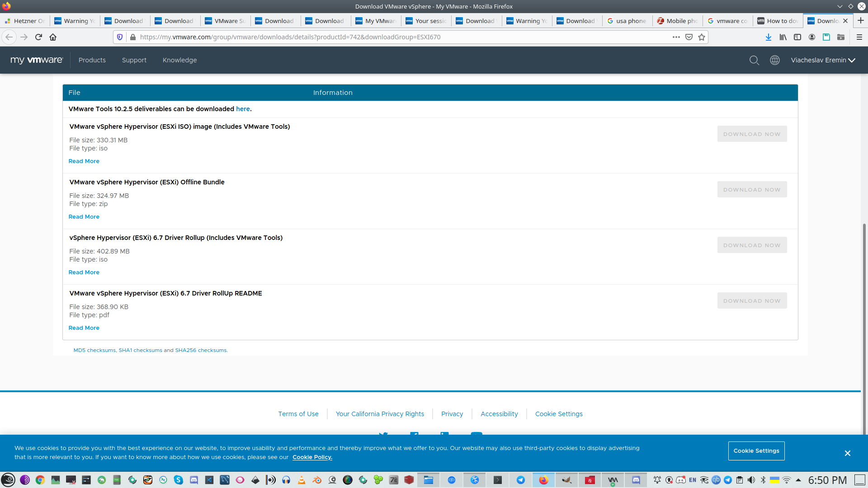Reload the current page
The image size is (868, 488).
pos(38,37)
